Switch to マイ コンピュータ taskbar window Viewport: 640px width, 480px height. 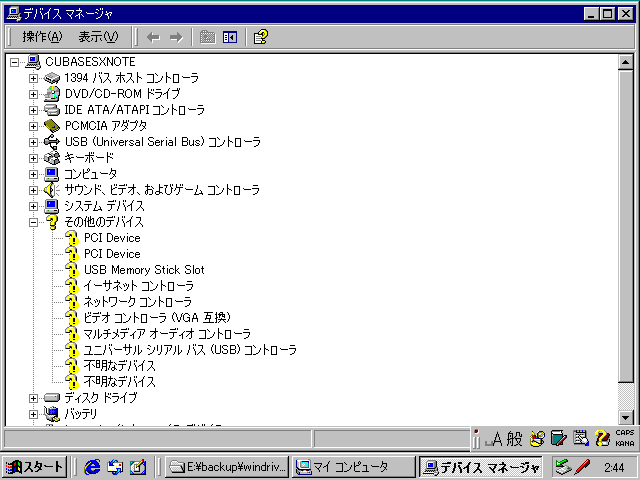click(353, 467)
